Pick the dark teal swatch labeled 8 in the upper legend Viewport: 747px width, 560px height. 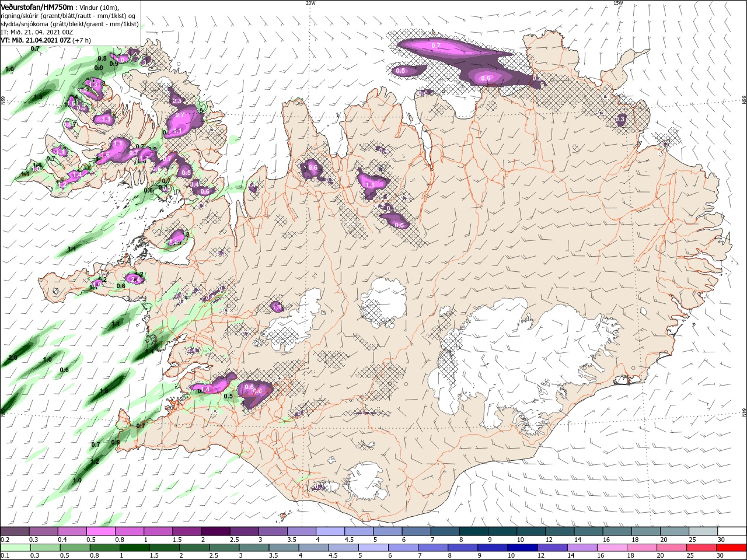[x=474, y=531]
